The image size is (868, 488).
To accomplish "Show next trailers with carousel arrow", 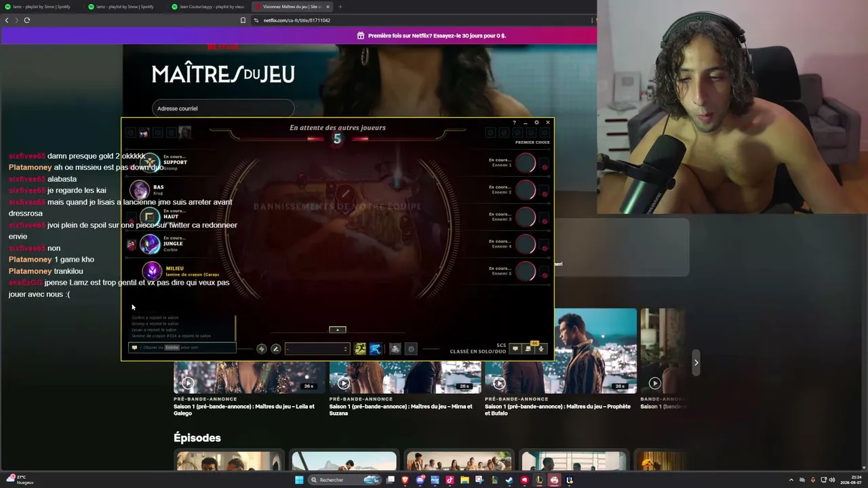I will [696, 363].
